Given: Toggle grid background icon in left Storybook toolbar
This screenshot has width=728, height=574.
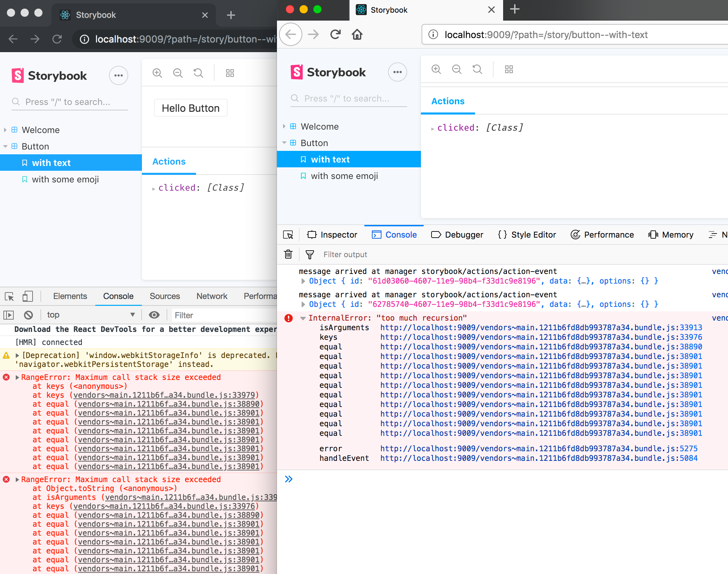Looking at the screenshot, I should pyautogui.click(x=230, y=73).
